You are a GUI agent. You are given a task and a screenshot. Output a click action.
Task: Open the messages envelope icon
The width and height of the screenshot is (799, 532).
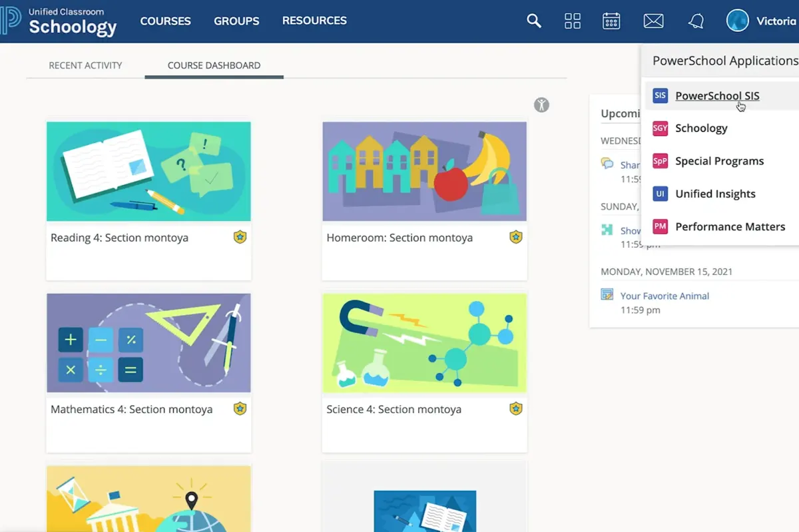653,21
